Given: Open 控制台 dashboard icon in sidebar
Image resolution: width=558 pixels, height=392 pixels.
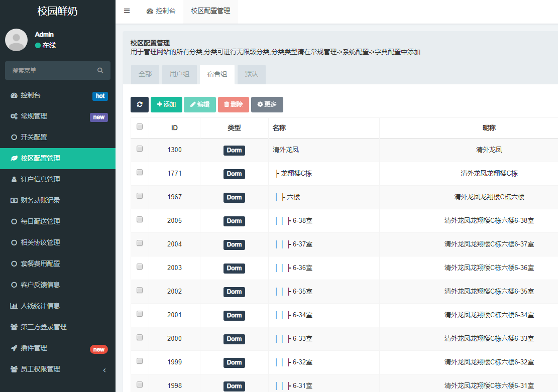Looking at the screenshot, I should point(14,95).
